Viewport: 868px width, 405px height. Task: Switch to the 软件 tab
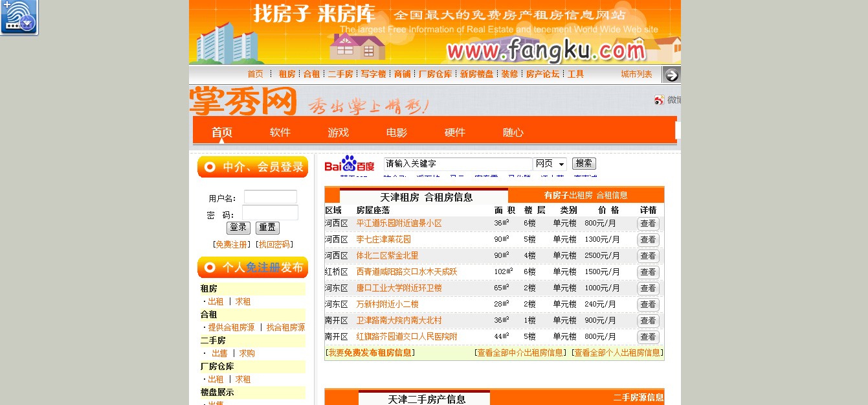click(x=280, y=132)
